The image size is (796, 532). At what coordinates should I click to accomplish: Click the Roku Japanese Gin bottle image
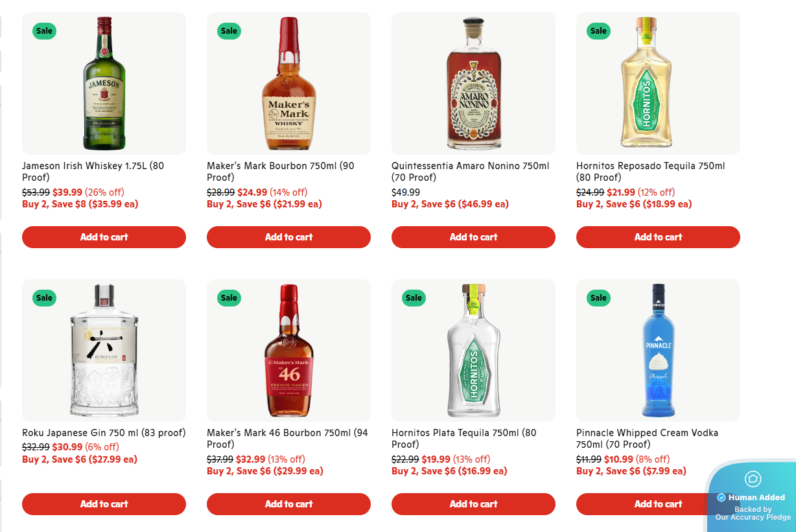104,351
